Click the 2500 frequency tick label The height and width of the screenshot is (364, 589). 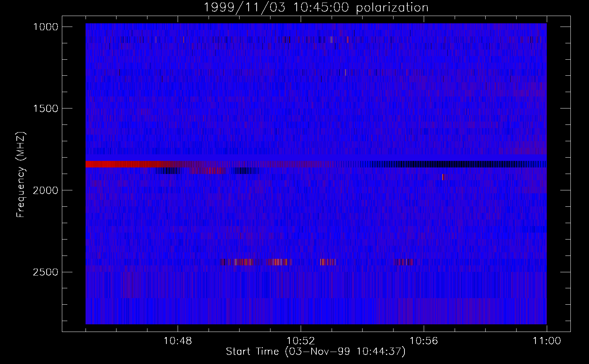pos(46,272)
